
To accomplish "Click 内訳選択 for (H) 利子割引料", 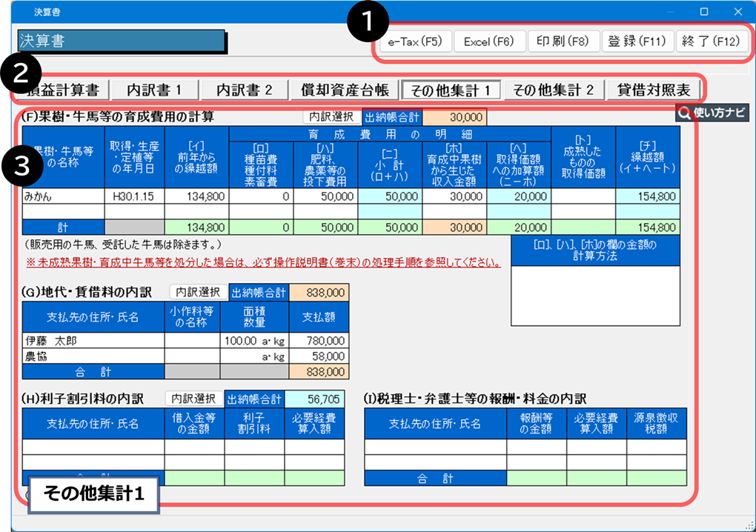I will pyautogui.click(x=193, y=399).
